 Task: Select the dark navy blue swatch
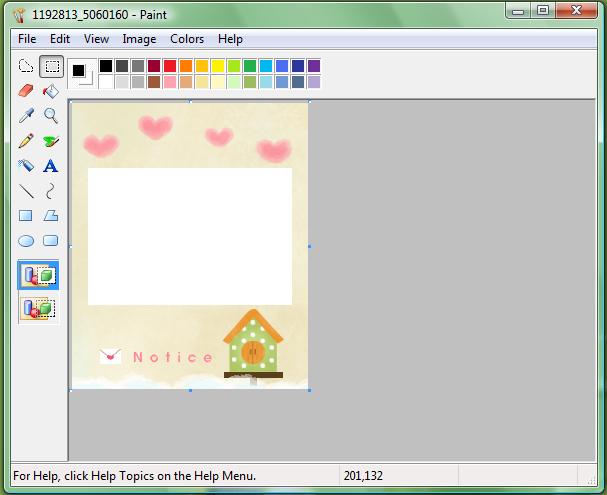[298, 66]
